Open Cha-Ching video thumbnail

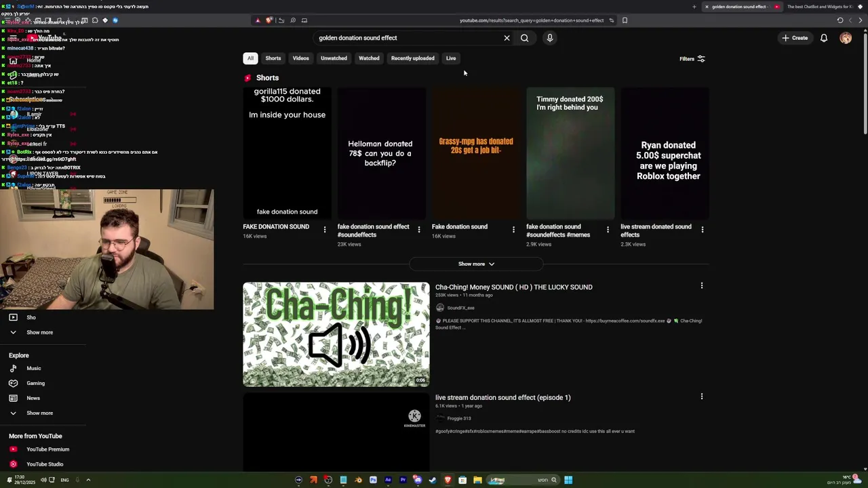(336, 334)
